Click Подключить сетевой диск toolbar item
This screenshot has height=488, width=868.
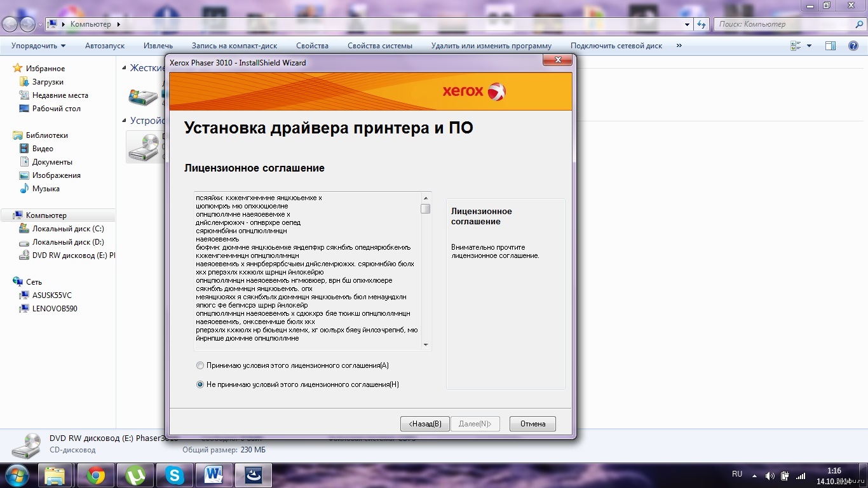[x=616, y=46]
